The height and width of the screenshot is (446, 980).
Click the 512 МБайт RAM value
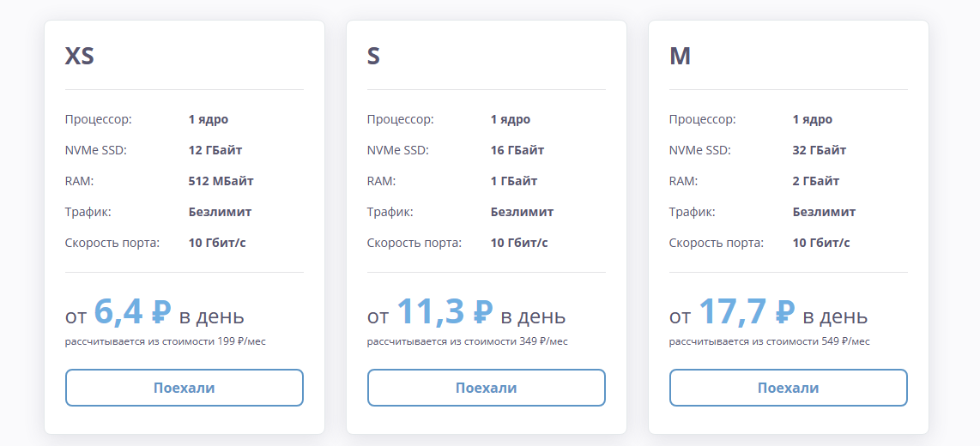[x=221, y=181]
